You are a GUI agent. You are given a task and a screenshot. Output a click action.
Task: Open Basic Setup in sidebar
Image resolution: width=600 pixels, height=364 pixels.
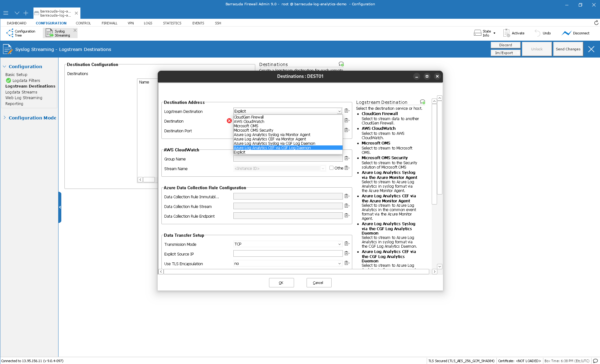(x=16, y=74)
